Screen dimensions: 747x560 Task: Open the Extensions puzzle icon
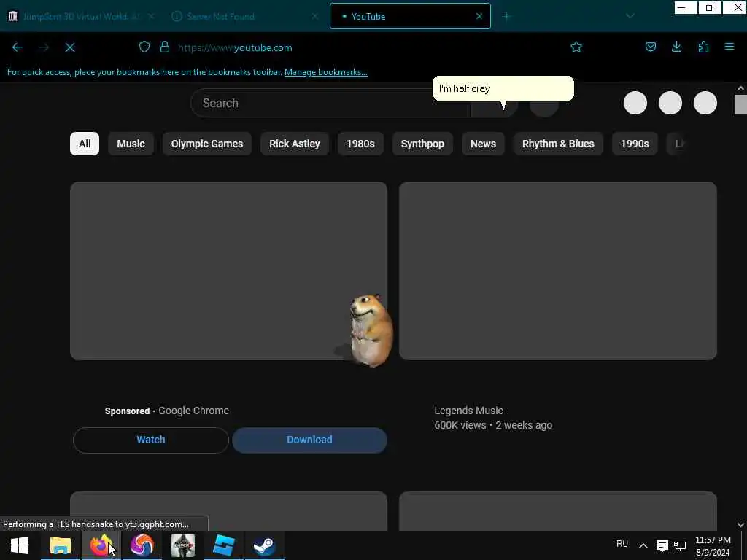(x=703, y=47)
